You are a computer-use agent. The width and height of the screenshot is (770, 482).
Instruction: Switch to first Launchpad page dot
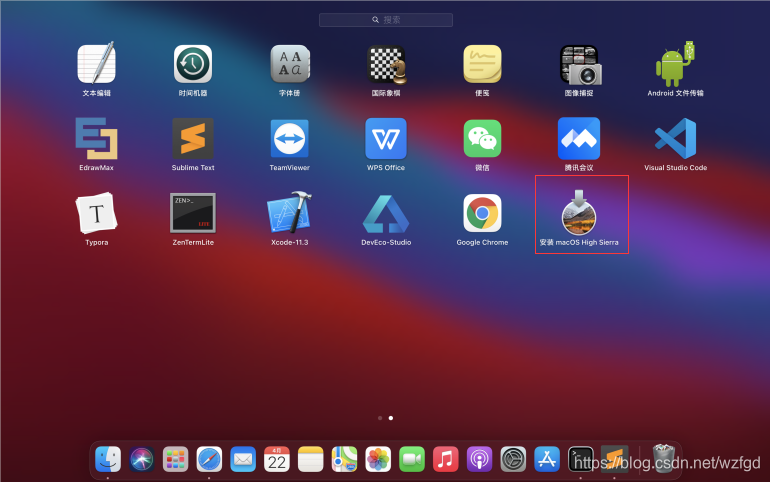(x=380, y=418)
